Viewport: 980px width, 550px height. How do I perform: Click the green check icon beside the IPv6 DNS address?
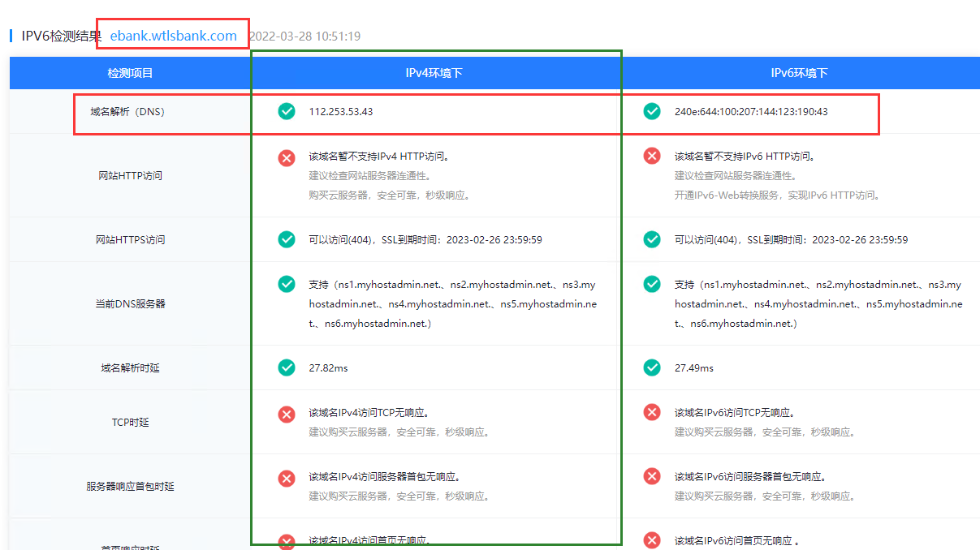(x=651, y=111)
